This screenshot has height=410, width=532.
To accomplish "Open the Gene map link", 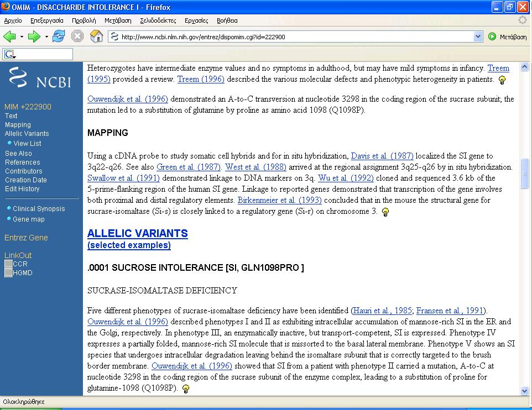I will [x=29, y=219].
